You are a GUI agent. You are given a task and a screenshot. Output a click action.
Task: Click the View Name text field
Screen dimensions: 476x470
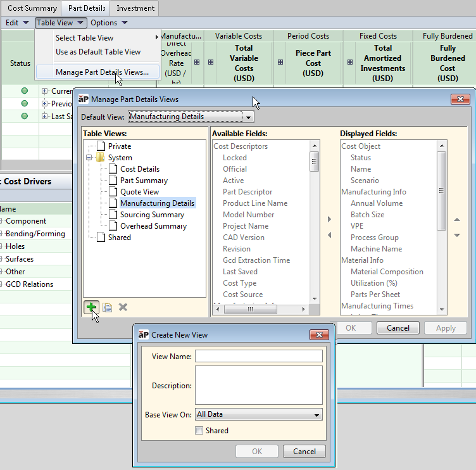point(258,357)
